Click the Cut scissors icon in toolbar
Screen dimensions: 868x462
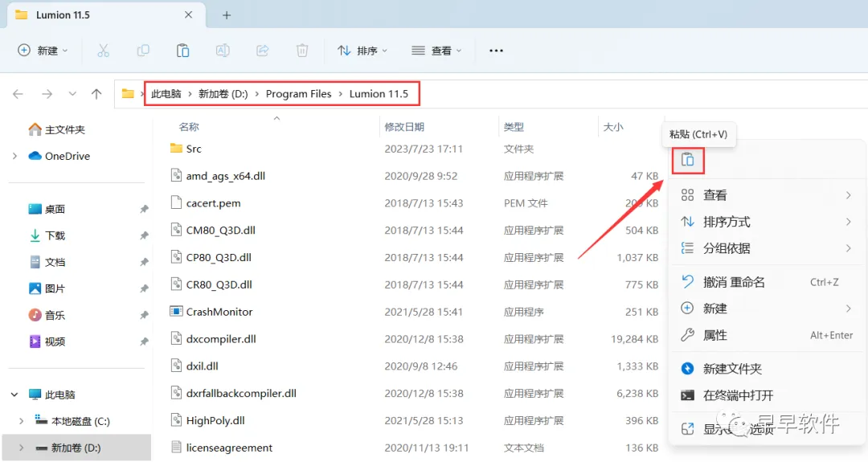[103, 51]
